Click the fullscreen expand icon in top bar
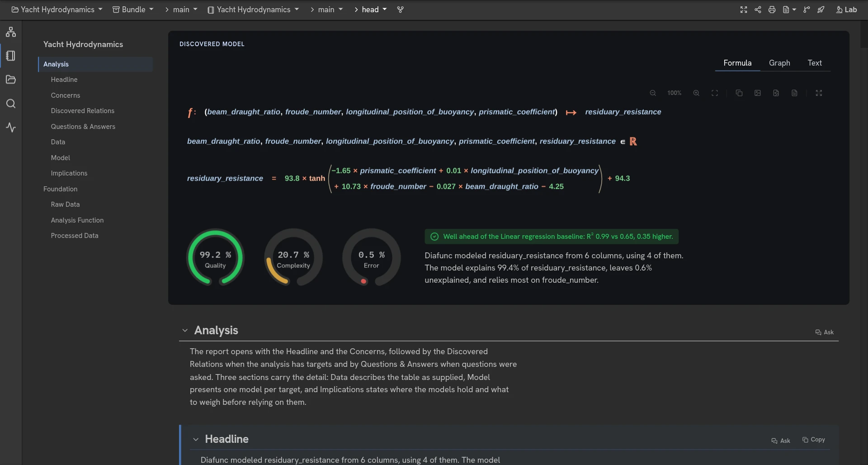Image resolution: width=868 pixels, height=465 pixels. tap(744, 9)
